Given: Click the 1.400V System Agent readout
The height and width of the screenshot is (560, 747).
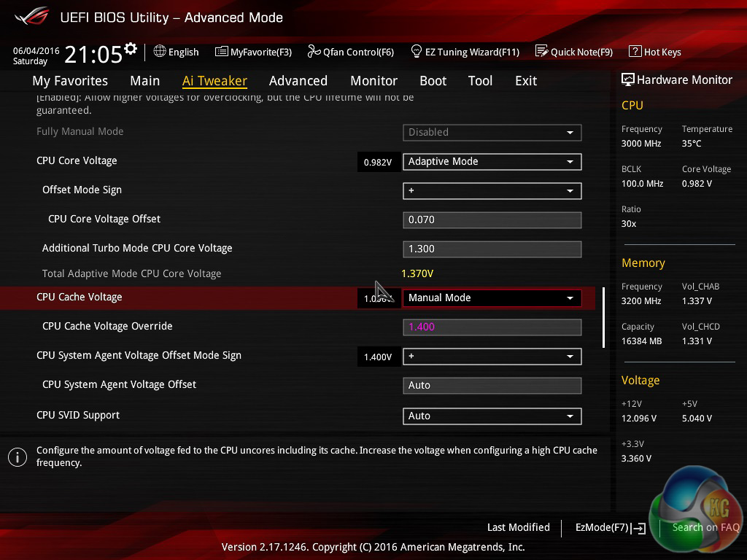Looking at the screenshot, I should click(x=378, y=357).
